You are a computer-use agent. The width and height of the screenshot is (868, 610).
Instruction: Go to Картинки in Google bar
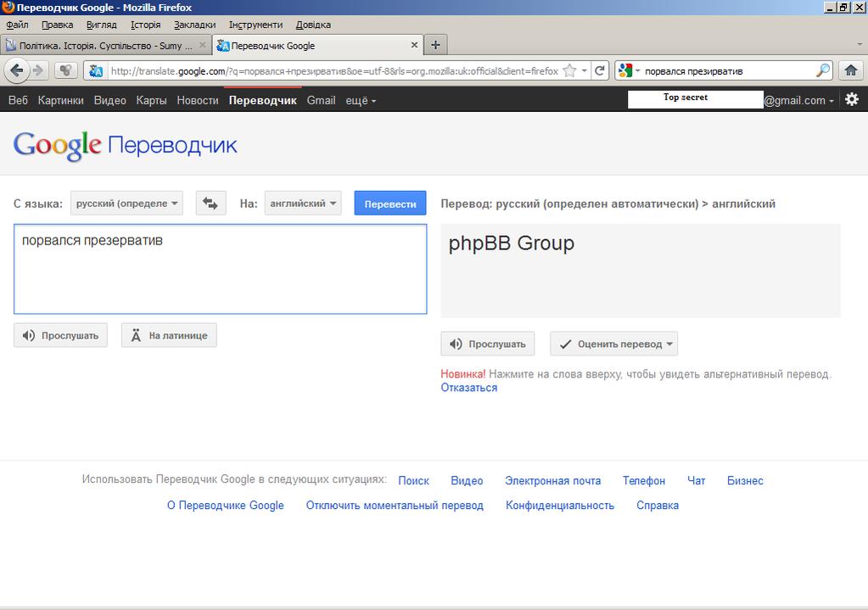61,101
